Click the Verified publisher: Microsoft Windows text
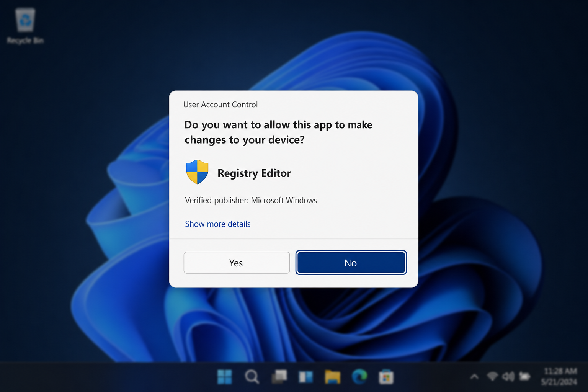This screenshot has width=588, height=392. pos(251,200)
